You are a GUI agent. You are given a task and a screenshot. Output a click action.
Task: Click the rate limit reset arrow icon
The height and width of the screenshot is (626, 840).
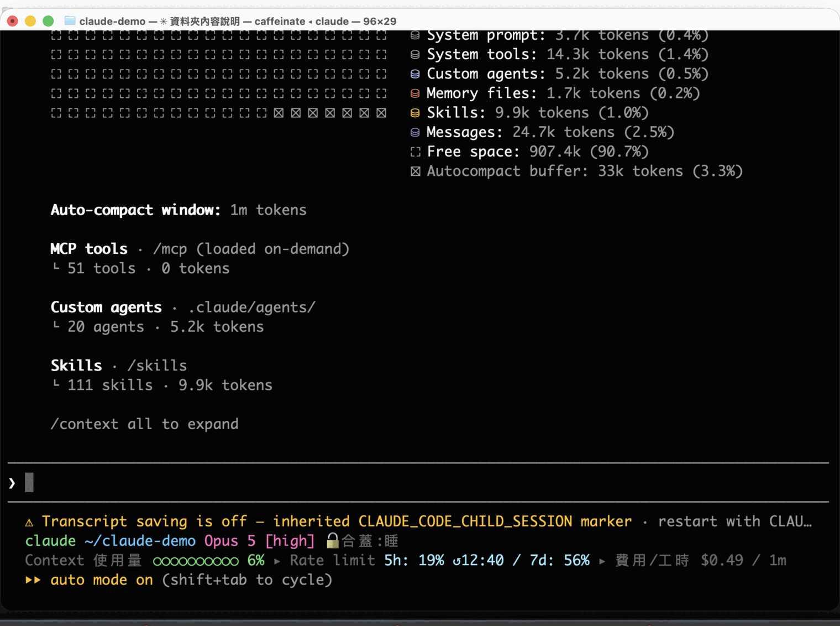click(456, 561)
